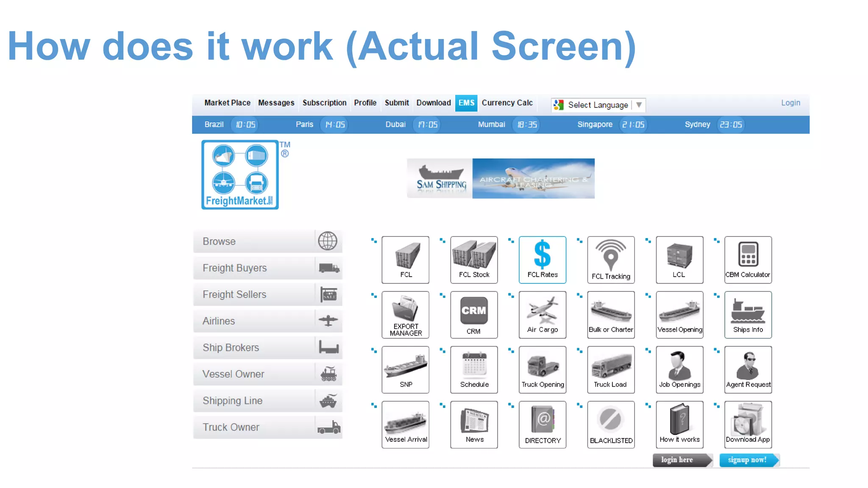This screenshot has width=868, height=488.
Task: Open the Vessel Arrival icon
Action: click(x=405, y=424)
